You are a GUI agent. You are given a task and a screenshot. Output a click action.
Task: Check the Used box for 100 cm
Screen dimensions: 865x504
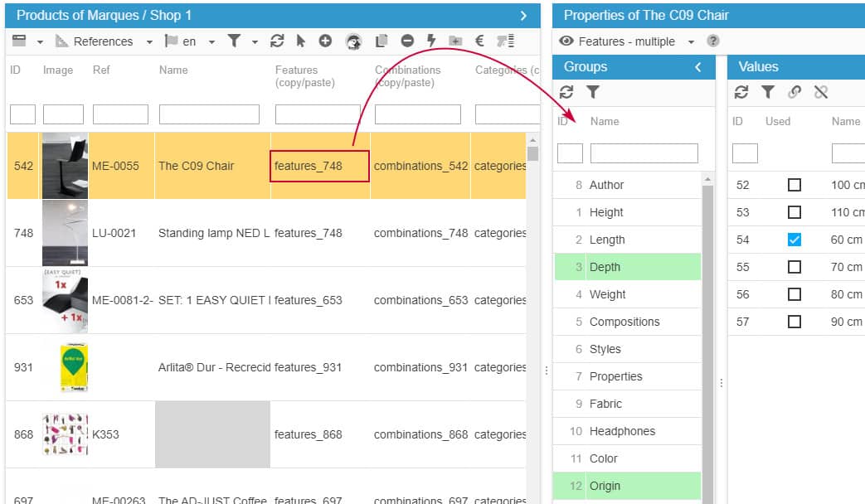tap(795, 186)
